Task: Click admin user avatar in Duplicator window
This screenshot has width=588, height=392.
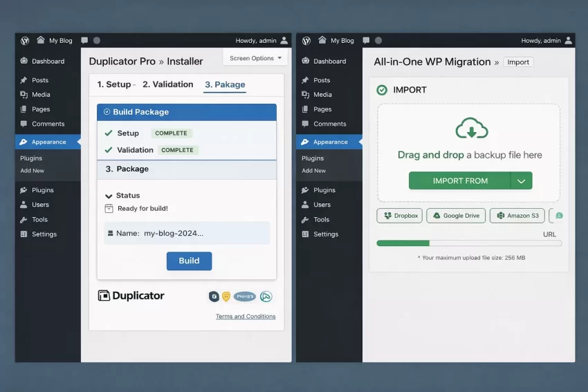Action: click(284, 40)
